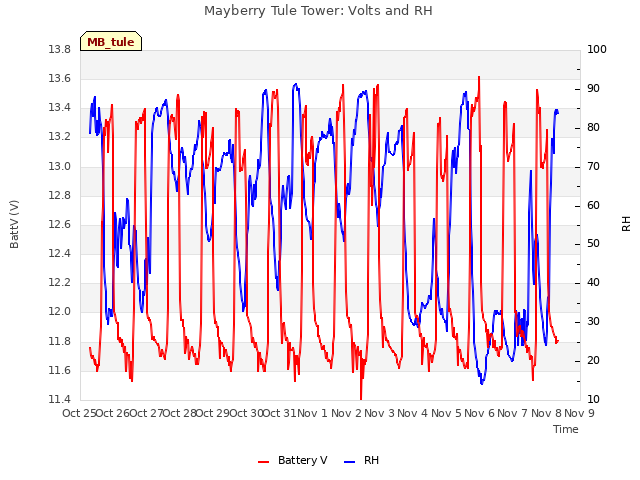This screenshot has width=640, height=480.
Task: Click the 11.4 voltage tick label
Action: (x=60, y=400)
